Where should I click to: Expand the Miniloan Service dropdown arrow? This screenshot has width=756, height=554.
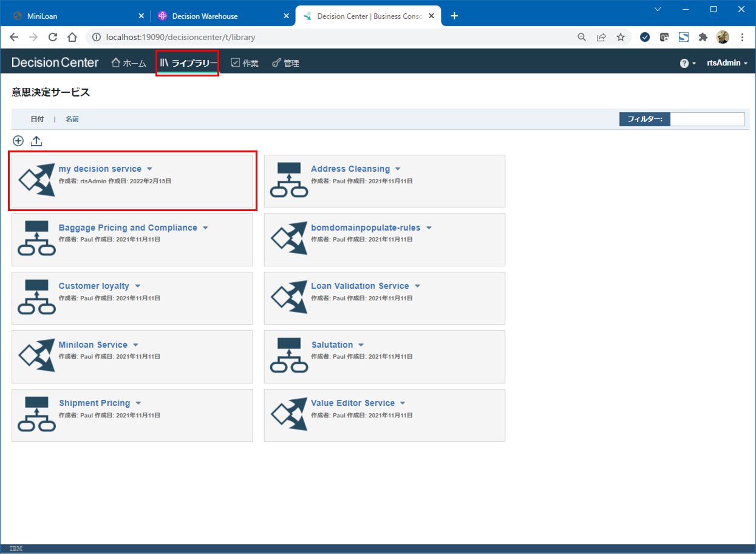(x=135, y=345)
